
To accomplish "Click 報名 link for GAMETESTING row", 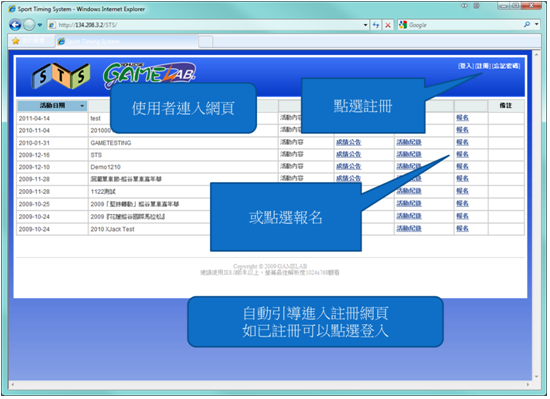I will (x=462, y=142).
